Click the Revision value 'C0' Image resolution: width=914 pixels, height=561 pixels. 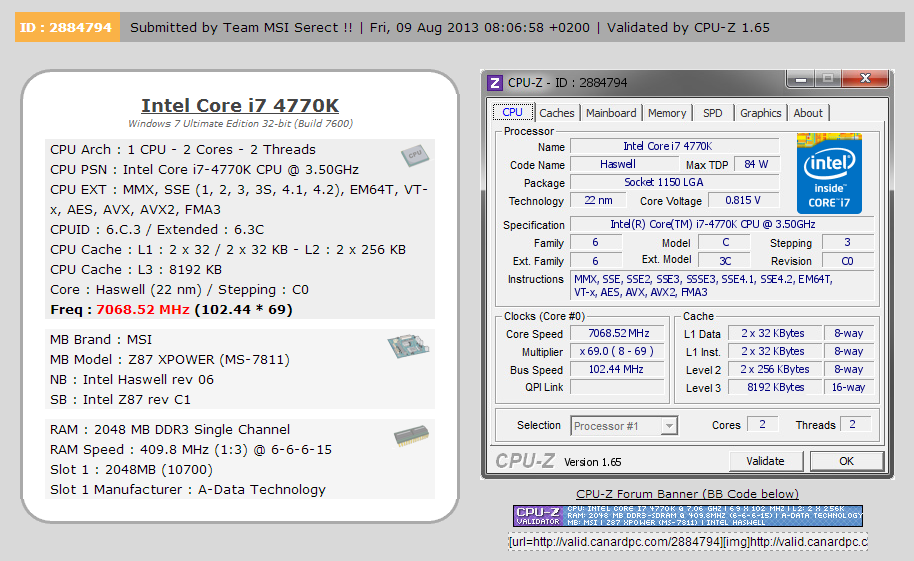(848, 261)
